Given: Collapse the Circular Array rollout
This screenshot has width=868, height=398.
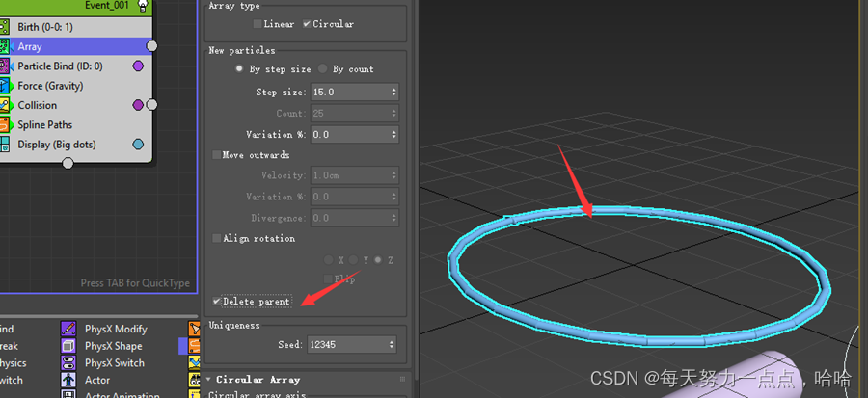Looking at the screenshot, I should point(208,379).
